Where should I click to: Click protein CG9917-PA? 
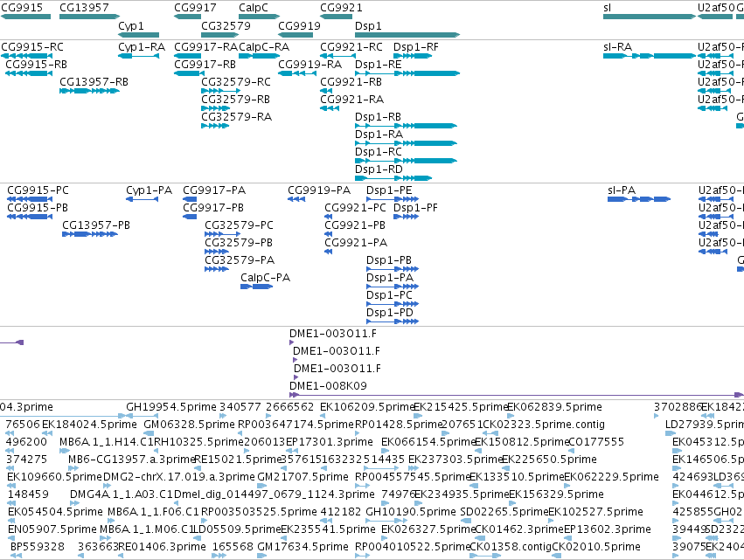pos(190,199)
